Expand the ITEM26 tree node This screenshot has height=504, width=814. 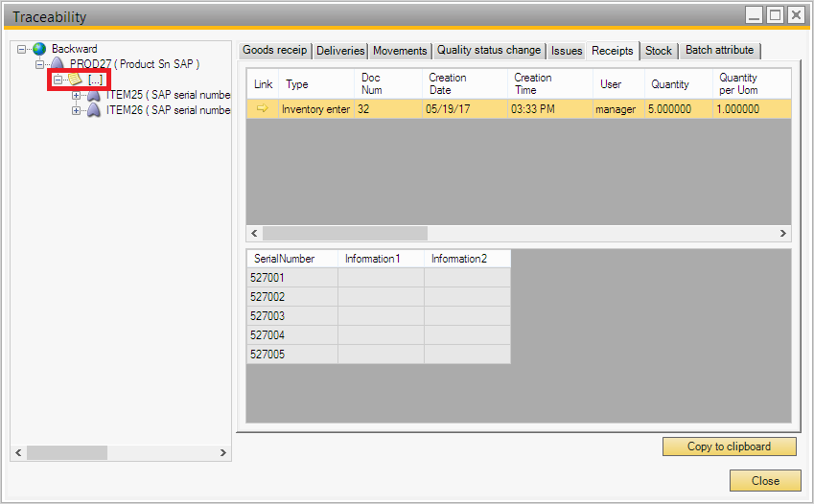coord(77,110)
